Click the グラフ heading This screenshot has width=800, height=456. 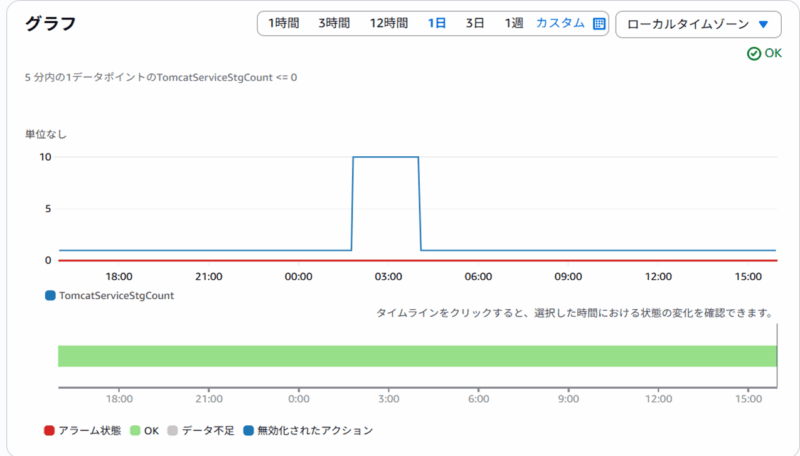click(x=51, y=23)
